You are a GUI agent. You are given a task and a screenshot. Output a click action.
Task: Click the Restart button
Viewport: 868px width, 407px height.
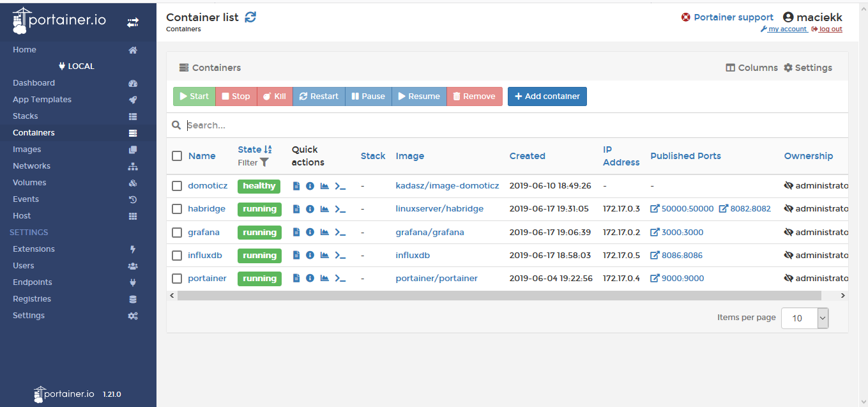(x=319, y=96)
